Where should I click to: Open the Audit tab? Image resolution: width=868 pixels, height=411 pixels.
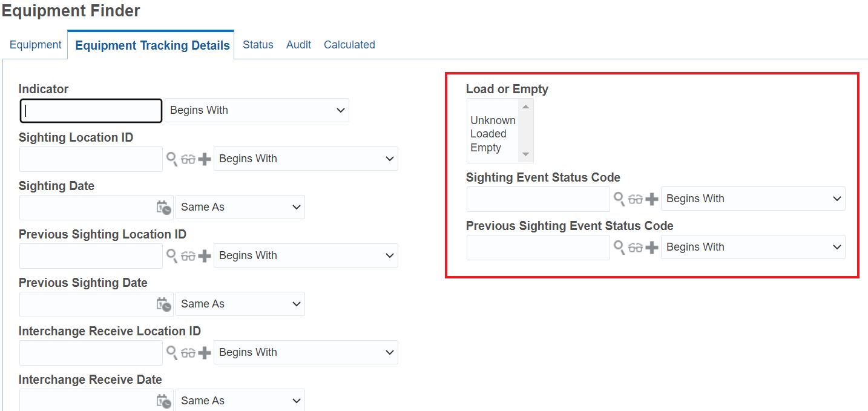point(298,45)
